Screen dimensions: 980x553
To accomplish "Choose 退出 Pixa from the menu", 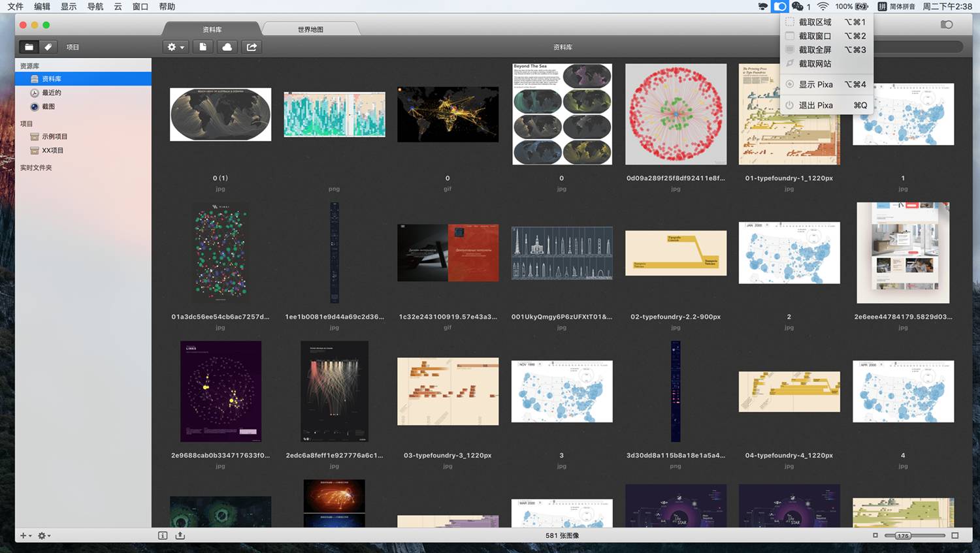I will click(x=826, y=105).
